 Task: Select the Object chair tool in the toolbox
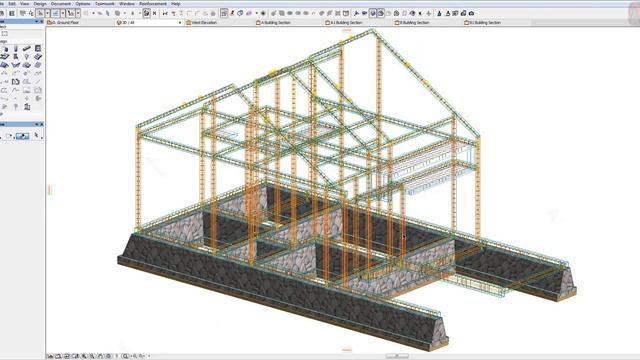[16, 57]
